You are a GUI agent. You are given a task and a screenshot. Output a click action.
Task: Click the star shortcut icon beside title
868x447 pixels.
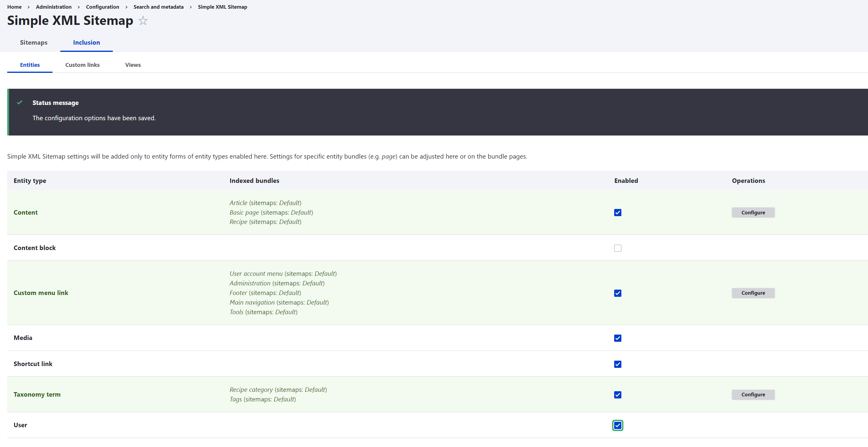point(143,21)
